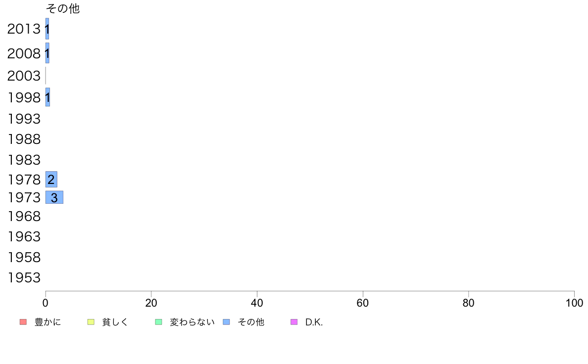
Task: Click the 1973 bar labeled 3
Action: click(54, 197)
